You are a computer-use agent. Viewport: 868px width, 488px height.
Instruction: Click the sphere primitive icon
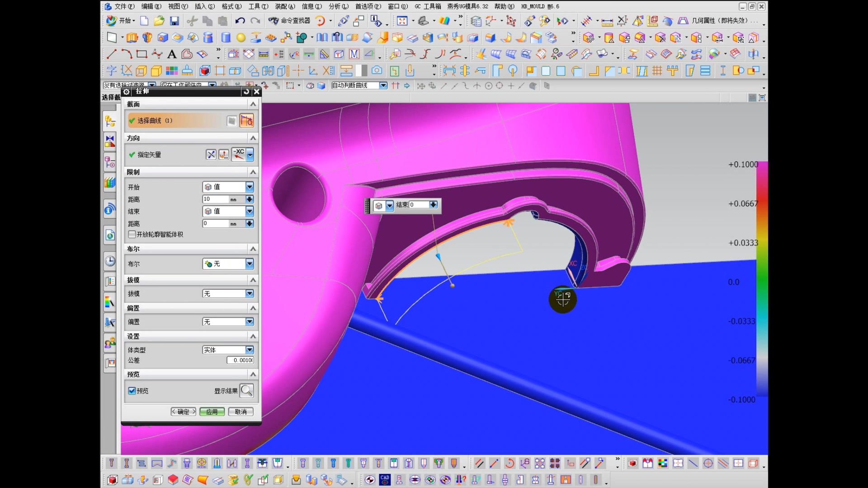coord(241,38)
